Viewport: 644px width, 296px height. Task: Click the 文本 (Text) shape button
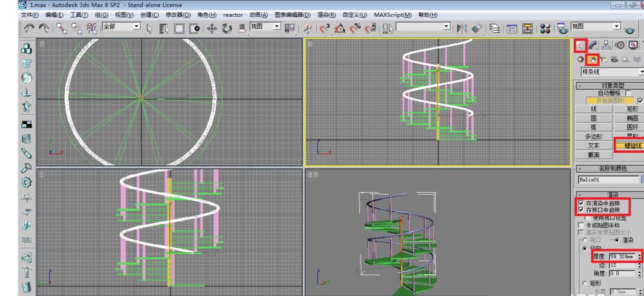click(x=593, y=146)
